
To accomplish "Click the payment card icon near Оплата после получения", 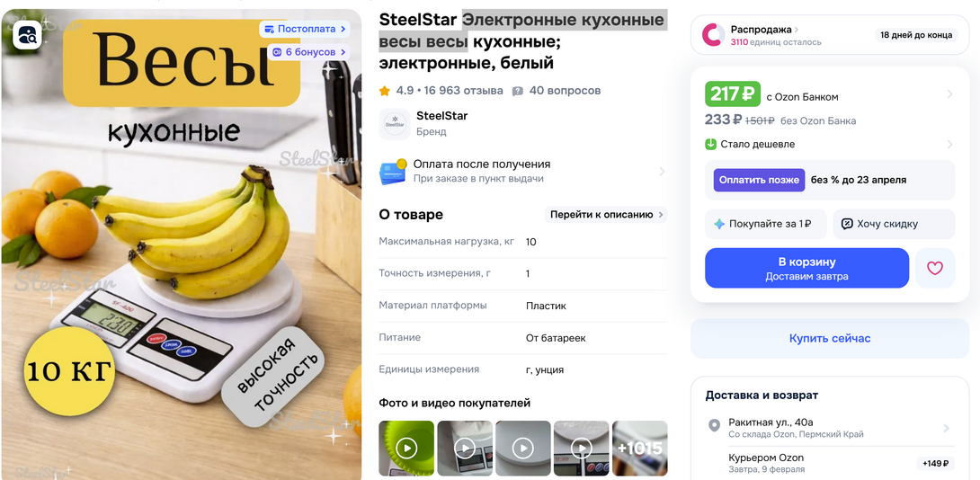I will point(393,172).
